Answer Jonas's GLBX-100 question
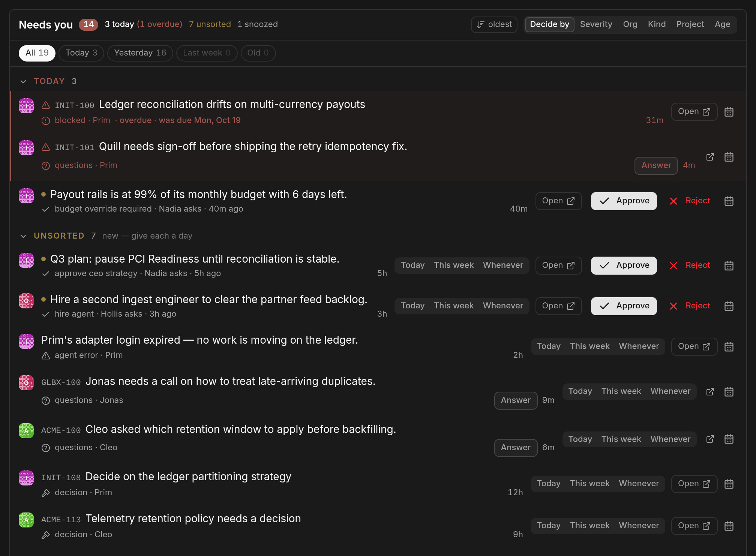Viewport: 756px width, 556px height. (x=516, y=401)
